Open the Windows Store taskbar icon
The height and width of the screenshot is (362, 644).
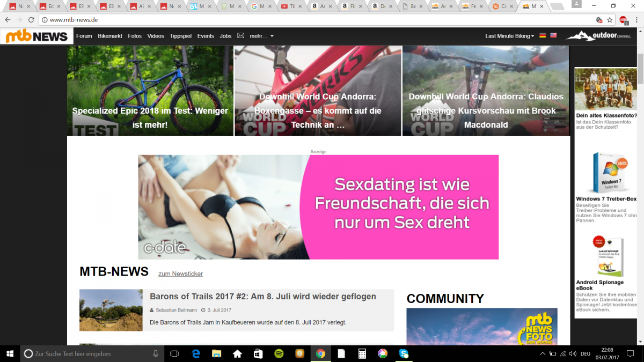point(258,353)
